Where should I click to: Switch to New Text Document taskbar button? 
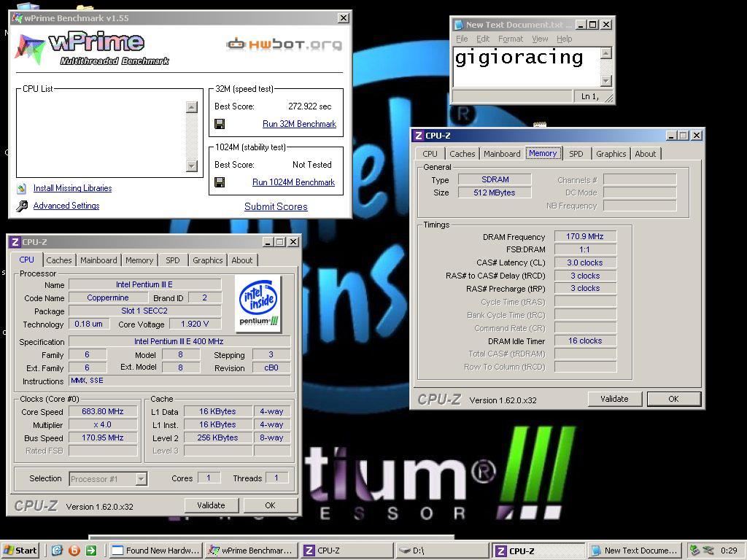[635, 551]
